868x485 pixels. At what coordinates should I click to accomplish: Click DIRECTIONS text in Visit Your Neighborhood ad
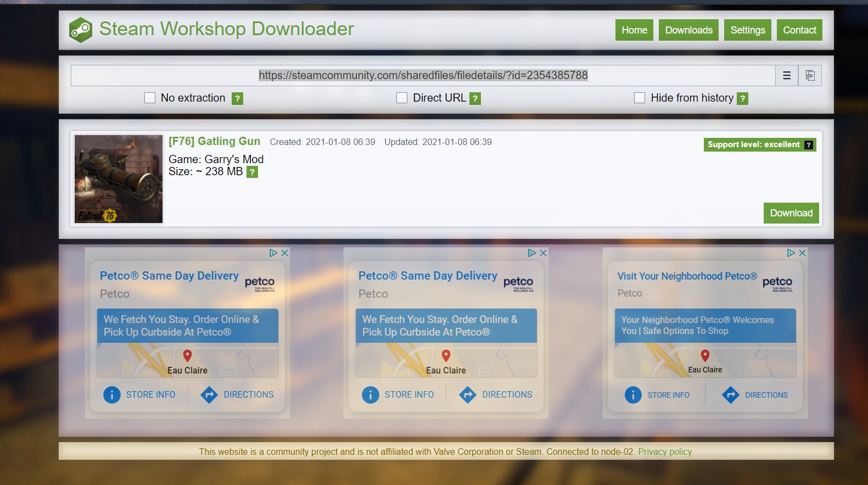(x=766, y=395)
